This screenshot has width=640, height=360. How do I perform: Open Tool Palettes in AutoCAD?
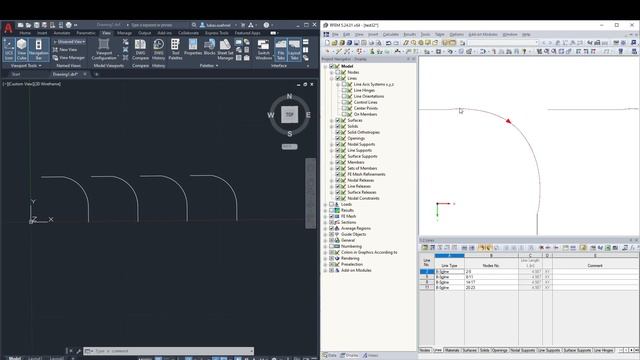tap(175, 49)
